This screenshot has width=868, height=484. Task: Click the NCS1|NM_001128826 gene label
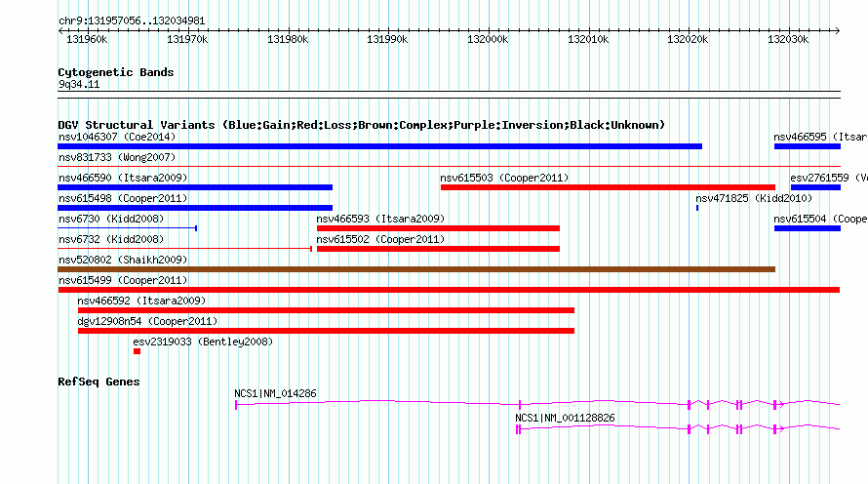(565, 418)
